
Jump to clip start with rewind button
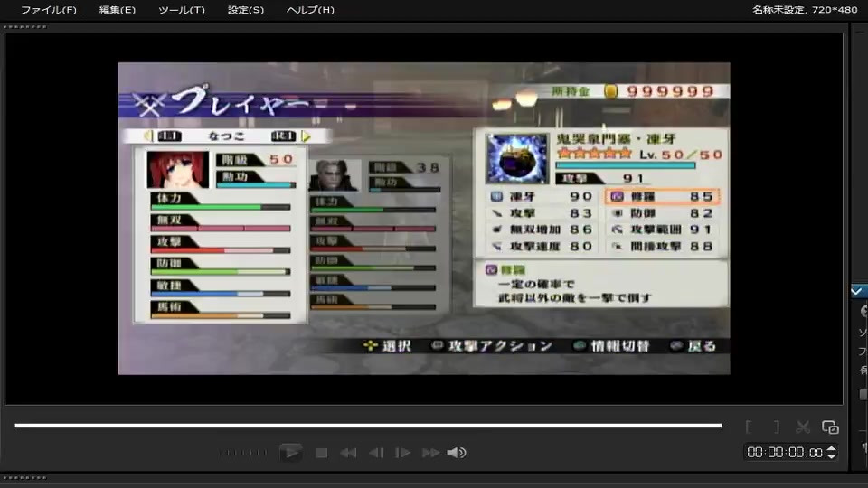(x=348, y=453)
